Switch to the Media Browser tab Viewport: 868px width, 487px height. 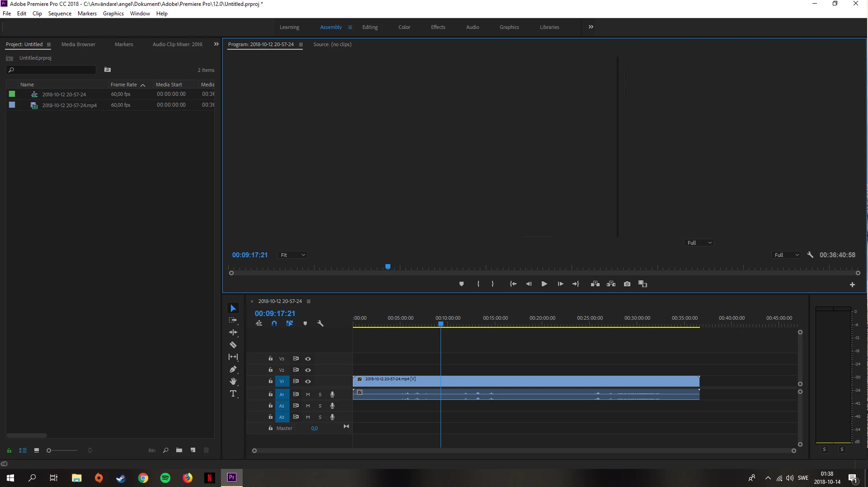[x=78, y=44]
